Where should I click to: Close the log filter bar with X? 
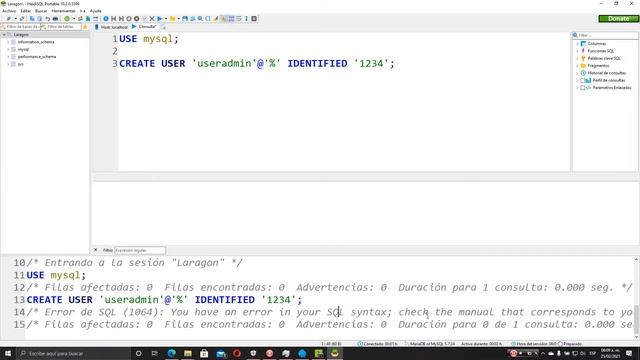coord(96,250)
